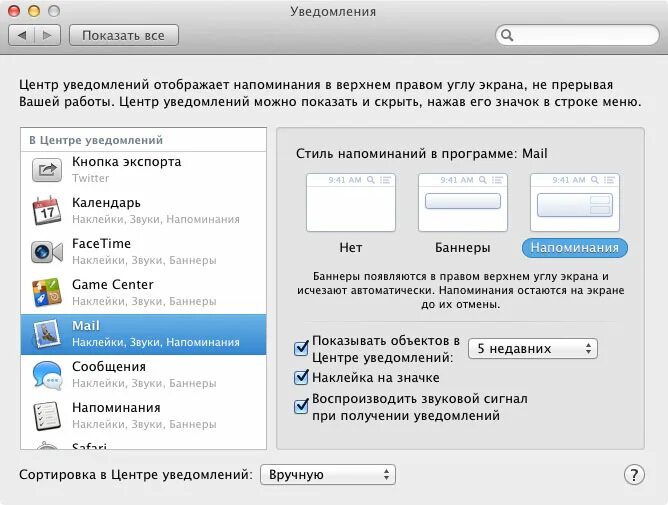Image resolution: width=668 pixels, height=505 pixels.
Task: Click the Кнопка экспорта share icon
Action: [47, 170]
